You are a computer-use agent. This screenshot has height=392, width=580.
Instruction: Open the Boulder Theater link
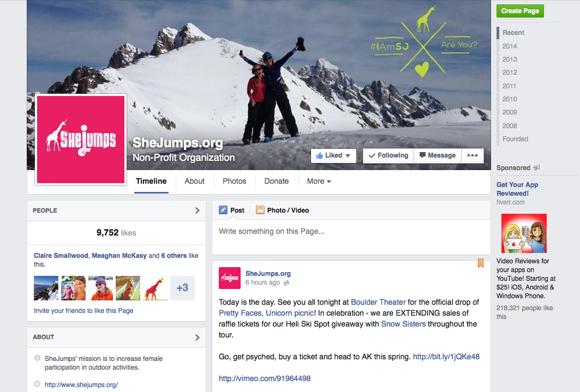(378, 302)
